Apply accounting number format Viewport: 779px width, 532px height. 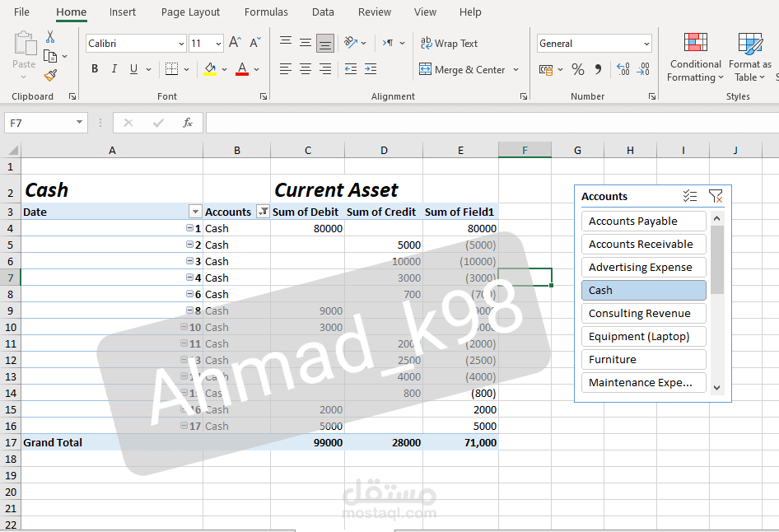(546, 70)
